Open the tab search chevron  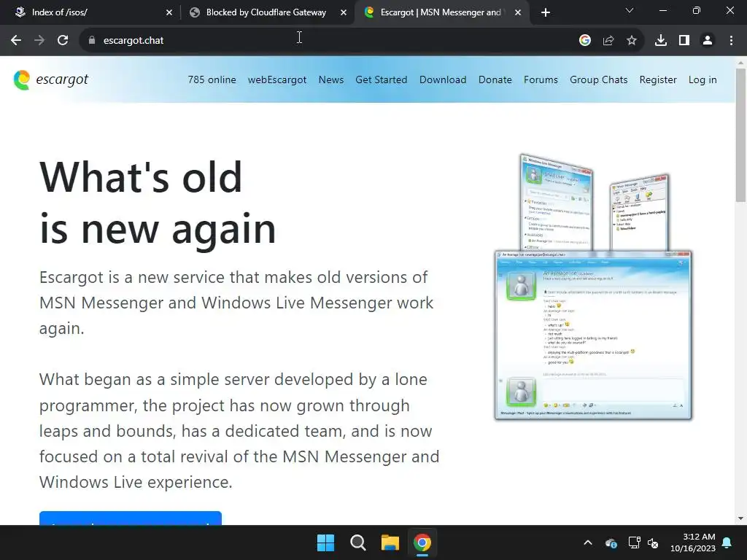click(630, 10)
